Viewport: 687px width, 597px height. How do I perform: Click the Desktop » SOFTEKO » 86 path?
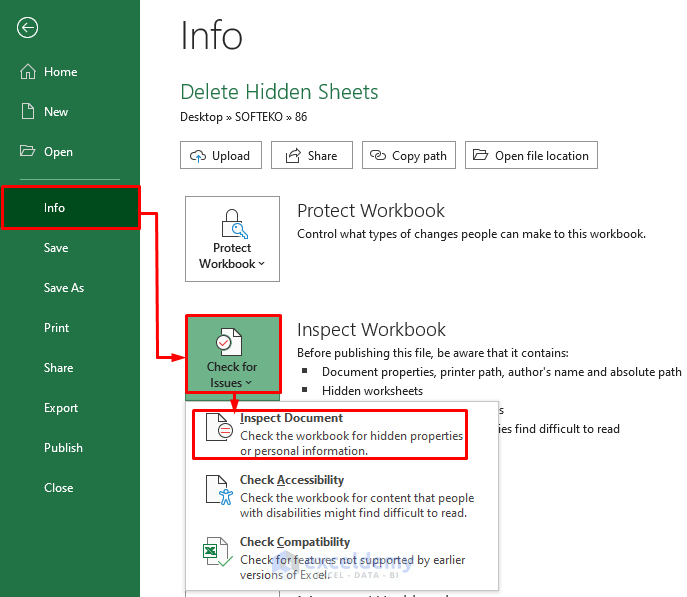(x=244, y=117)
